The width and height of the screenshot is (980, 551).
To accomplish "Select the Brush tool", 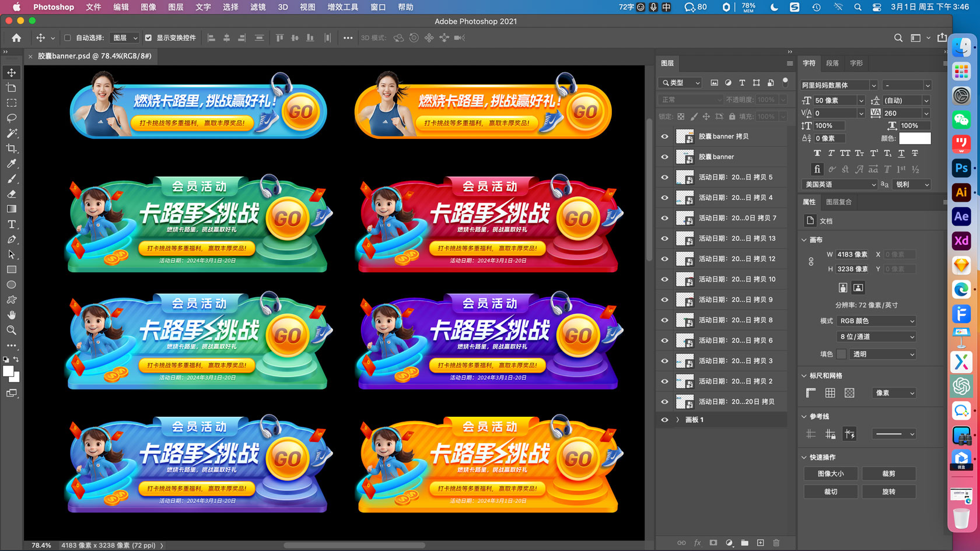I will 11,178.
